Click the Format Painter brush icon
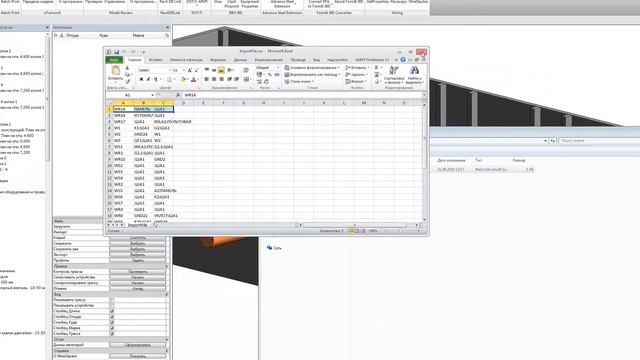640x360 pixels. [127, 81]
